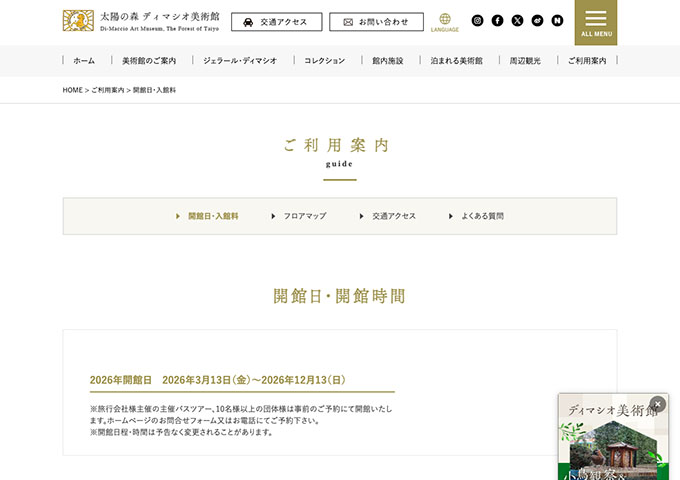Image resolution: width=680 pixels, height=480 pixels.
Task: Select フロアマップ sub-navigation tab
Action: click(x=299, y=216)
